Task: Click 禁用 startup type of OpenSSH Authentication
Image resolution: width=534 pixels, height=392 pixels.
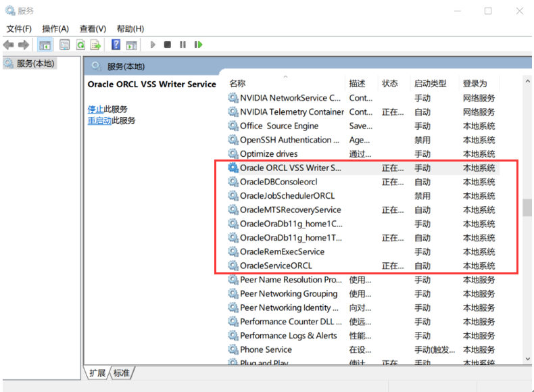Action: tap(422, 140)
